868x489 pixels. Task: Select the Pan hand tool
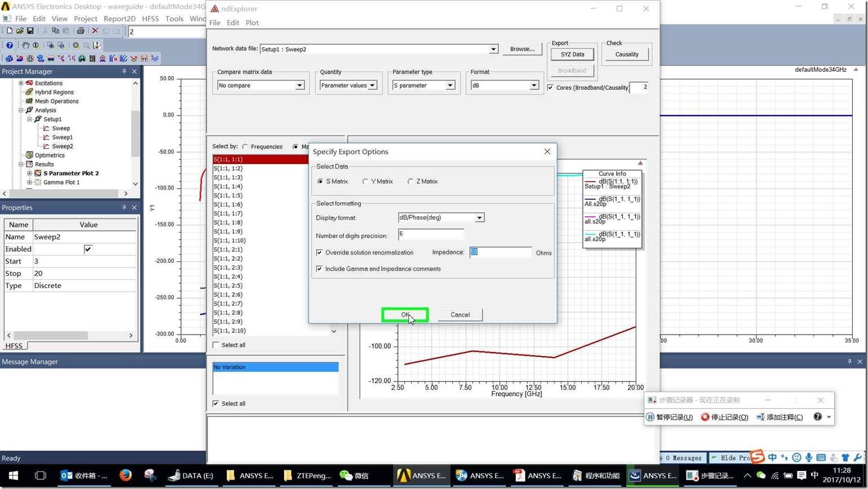click(x=25, y=45)
